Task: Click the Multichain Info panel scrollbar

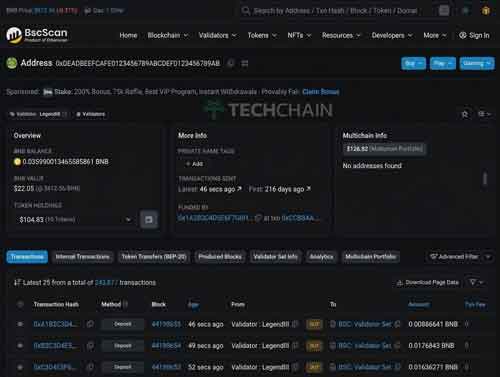Action: pyautogui.click(x=485, y=179)
